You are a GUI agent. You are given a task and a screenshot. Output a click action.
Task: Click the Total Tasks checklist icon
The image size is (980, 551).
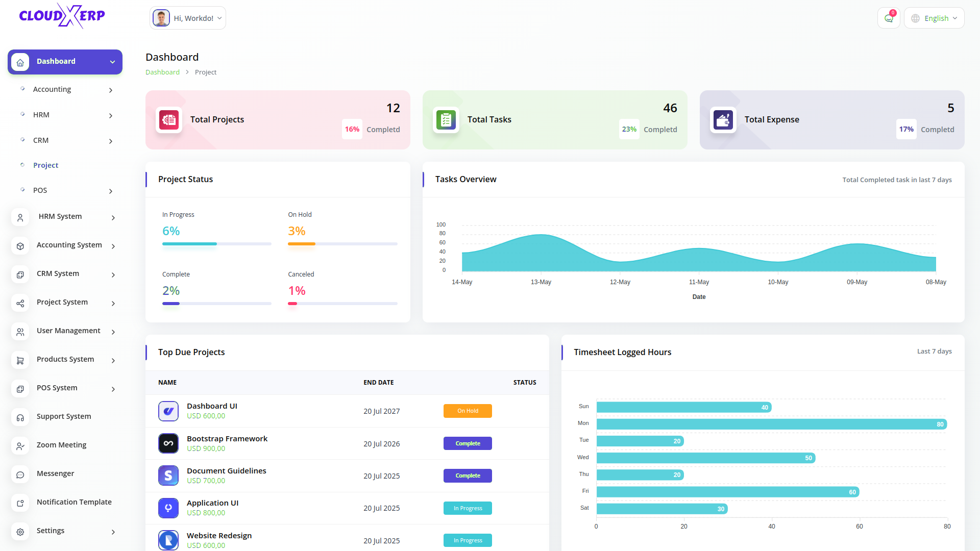click(446, 120)
